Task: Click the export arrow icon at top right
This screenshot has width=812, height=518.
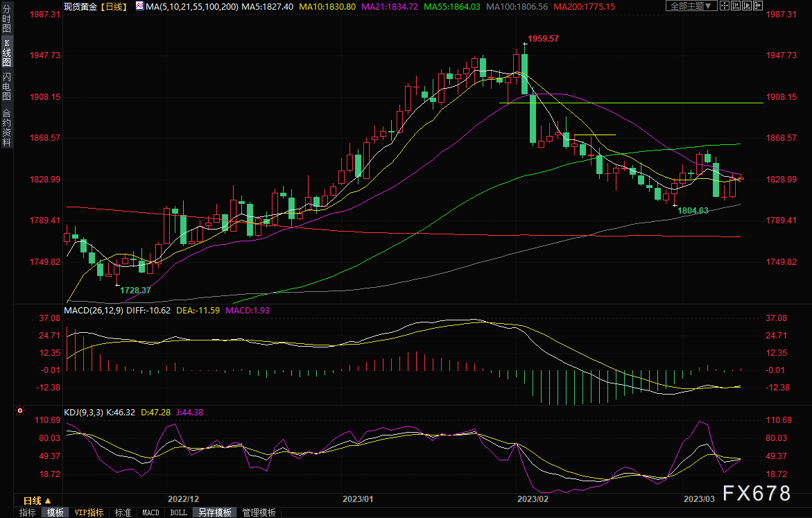Action: [x=758, y=6]
